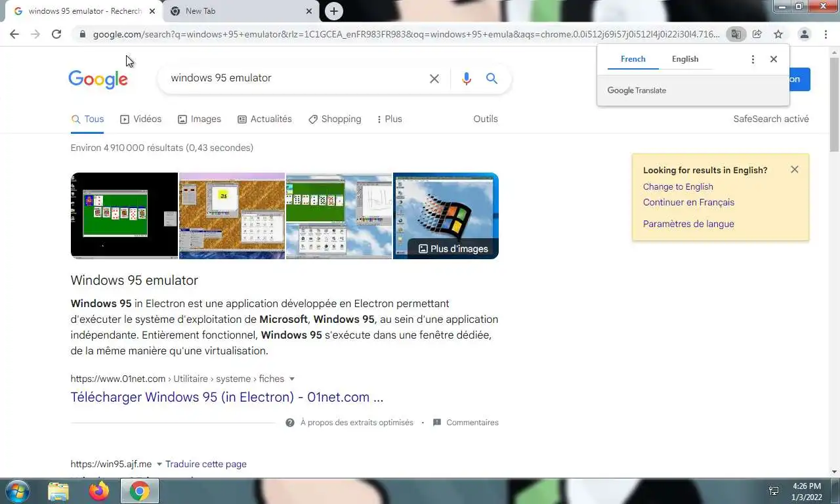This screenshot has height=504, width=840.
Task: Switch to the New Tab tab
Action: click(241, 11)
